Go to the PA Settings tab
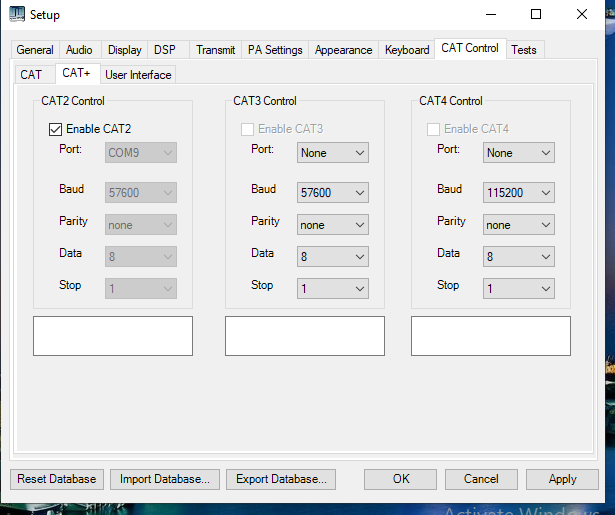Viewport: 615px width, 515px height. [x=275, y=50]
